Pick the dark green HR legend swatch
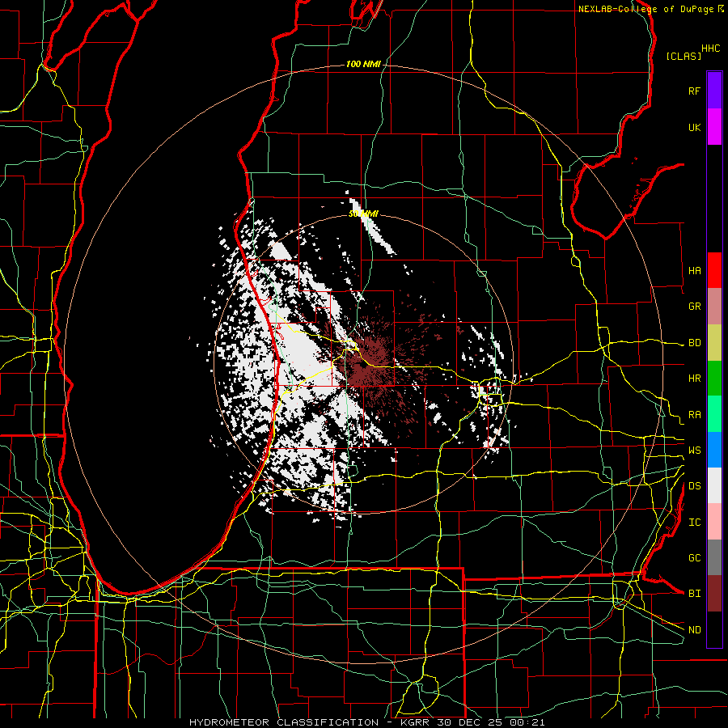The width and height of the screenshot is (728, 728). point(714,379)
